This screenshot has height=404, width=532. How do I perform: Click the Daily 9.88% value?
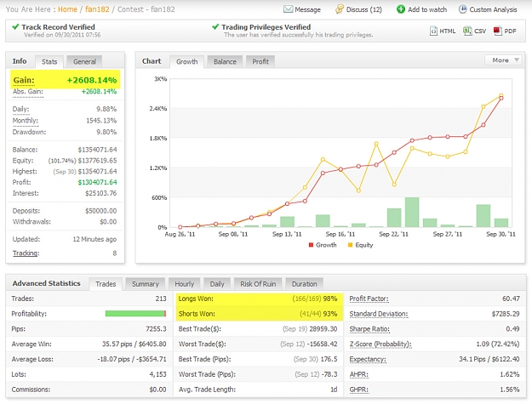[x=106, y=109]
